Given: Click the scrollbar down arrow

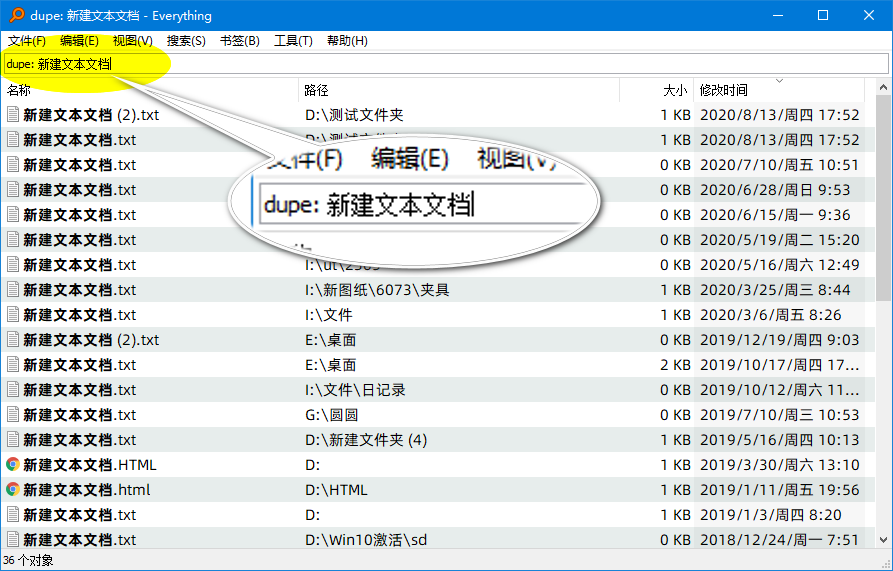Looking at the screenshot, I should 883,540.
